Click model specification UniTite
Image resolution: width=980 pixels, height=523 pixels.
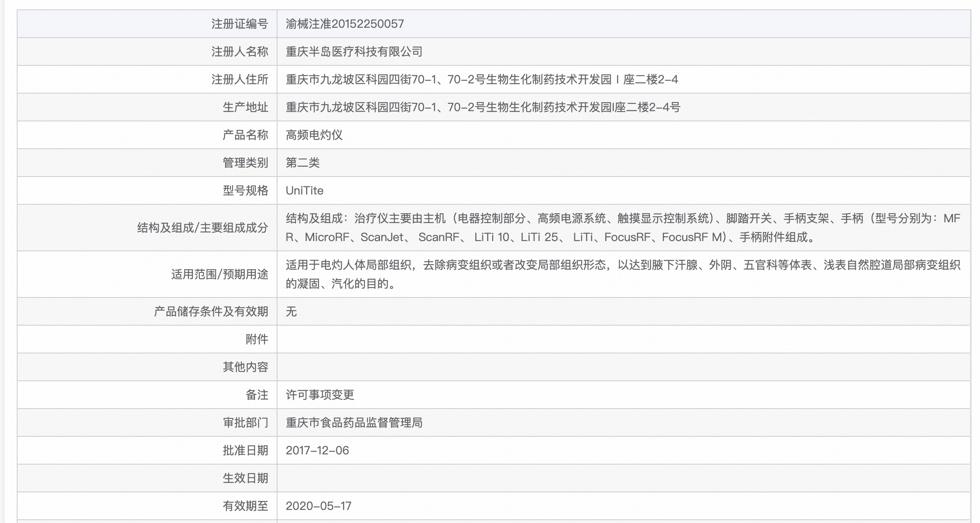tap(304, 191)
